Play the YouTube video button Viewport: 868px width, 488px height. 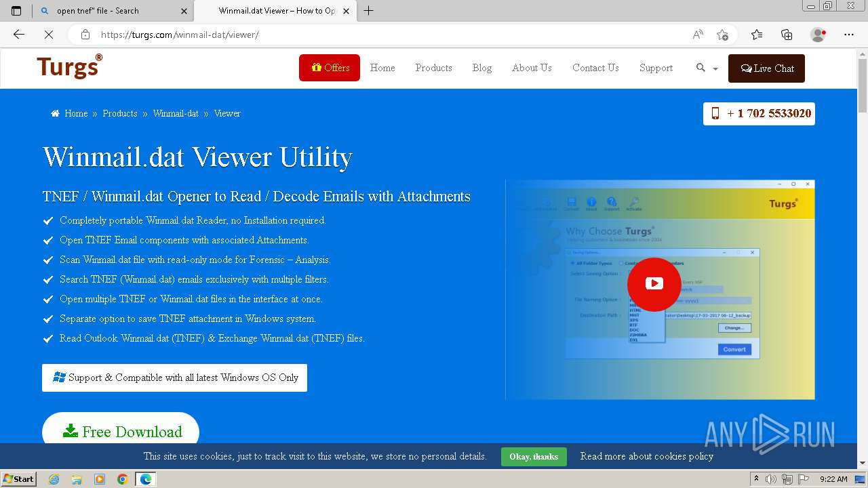[x=654, y=284]
